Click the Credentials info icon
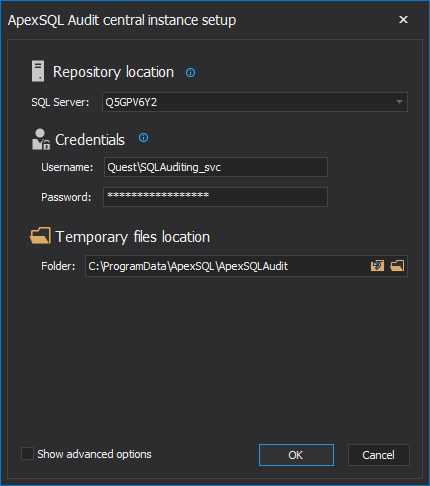430x486 pixels. (x=143, y=137)
